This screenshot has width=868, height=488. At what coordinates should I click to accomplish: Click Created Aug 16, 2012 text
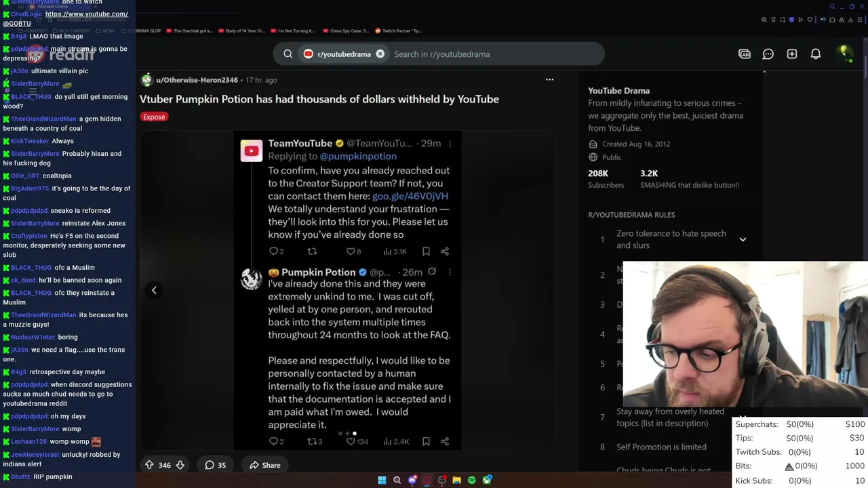(636, 144)
